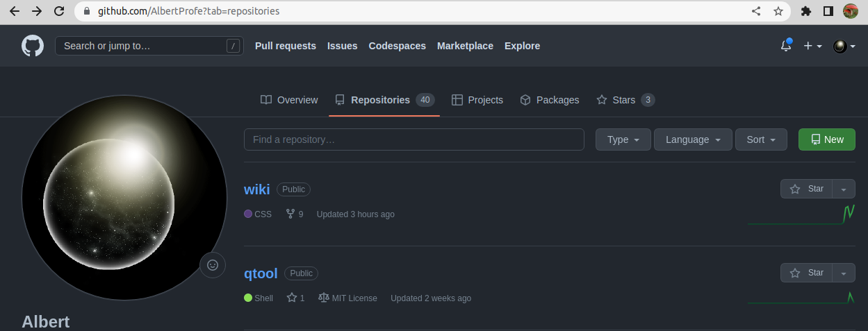The height and width of the screenshot is (331, 868).
Task: Set status with the smiley icon
Action: (213, 264)
